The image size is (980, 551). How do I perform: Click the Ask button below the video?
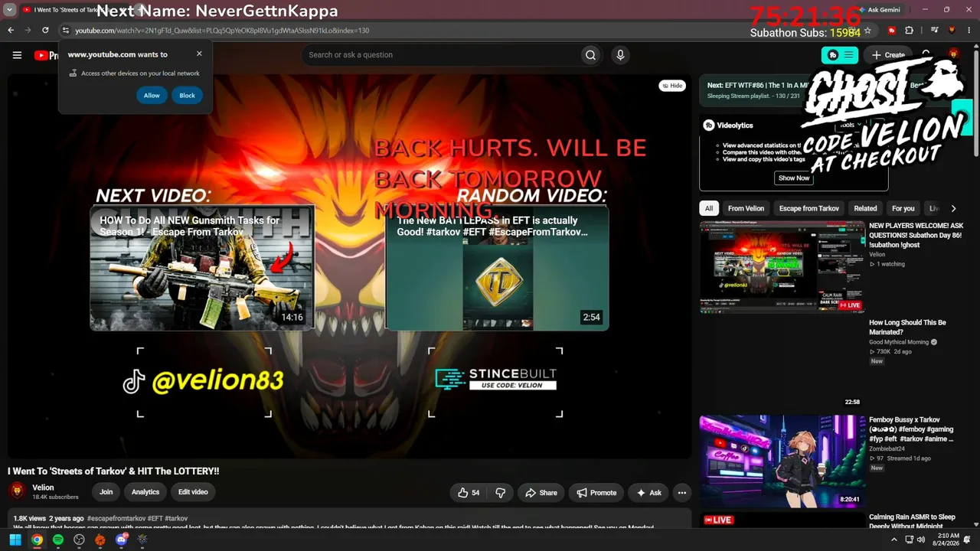648,493
